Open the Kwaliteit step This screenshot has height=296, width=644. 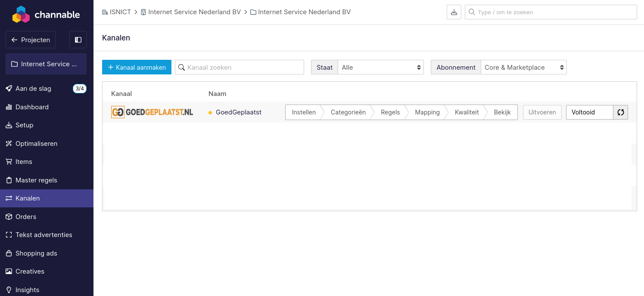[x=467, y=112]
